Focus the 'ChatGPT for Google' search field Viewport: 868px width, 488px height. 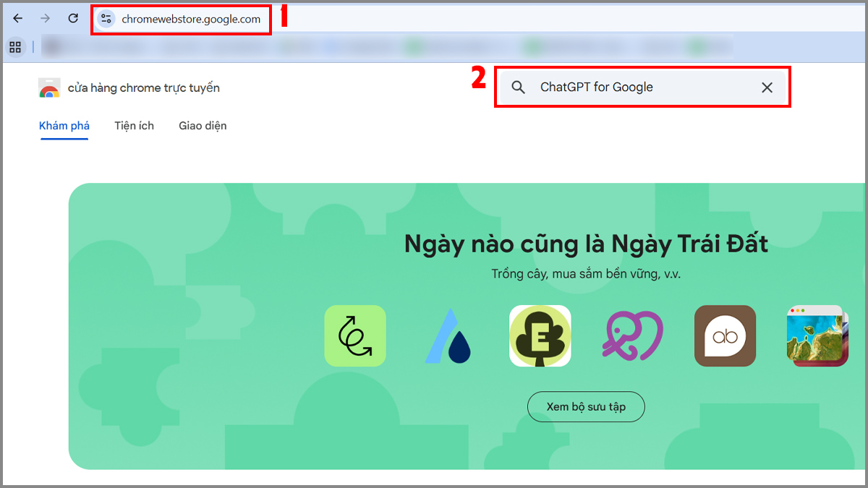[x=642, y=87]
